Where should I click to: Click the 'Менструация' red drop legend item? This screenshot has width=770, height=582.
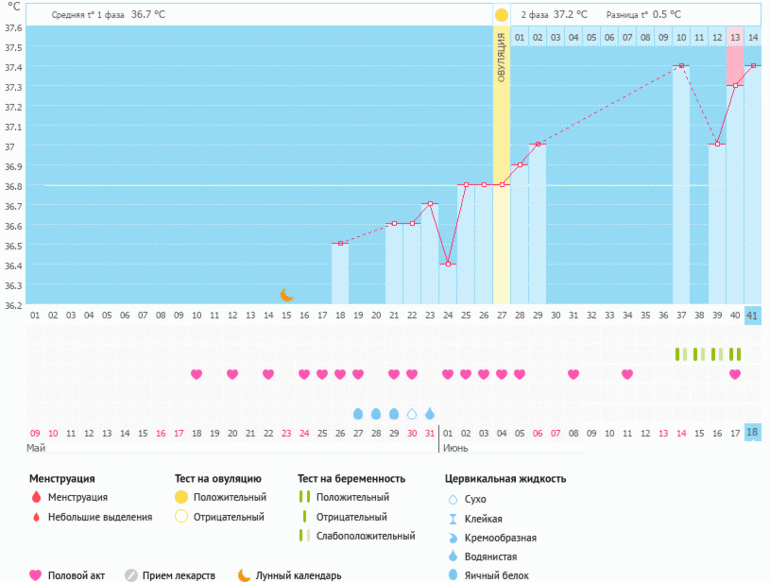click(x=36, y=497)
